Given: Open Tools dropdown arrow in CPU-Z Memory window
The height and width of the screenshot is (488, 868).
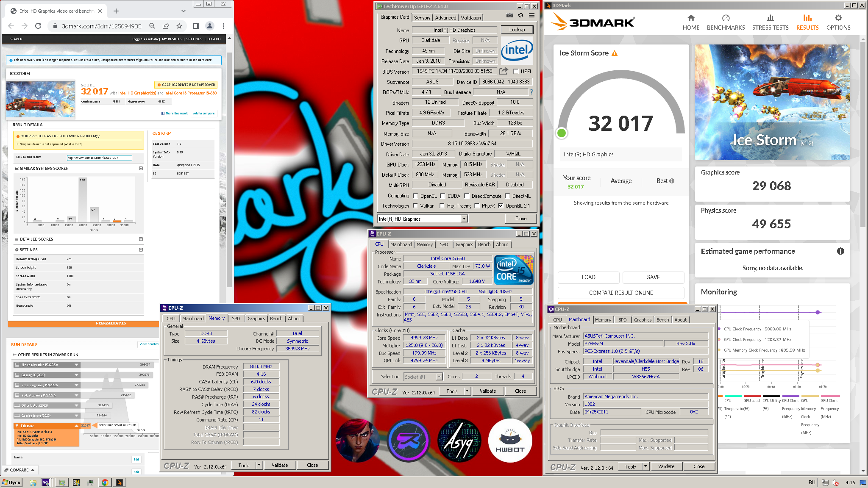Looking at the screenshot, I should click(x=259, y=465).
